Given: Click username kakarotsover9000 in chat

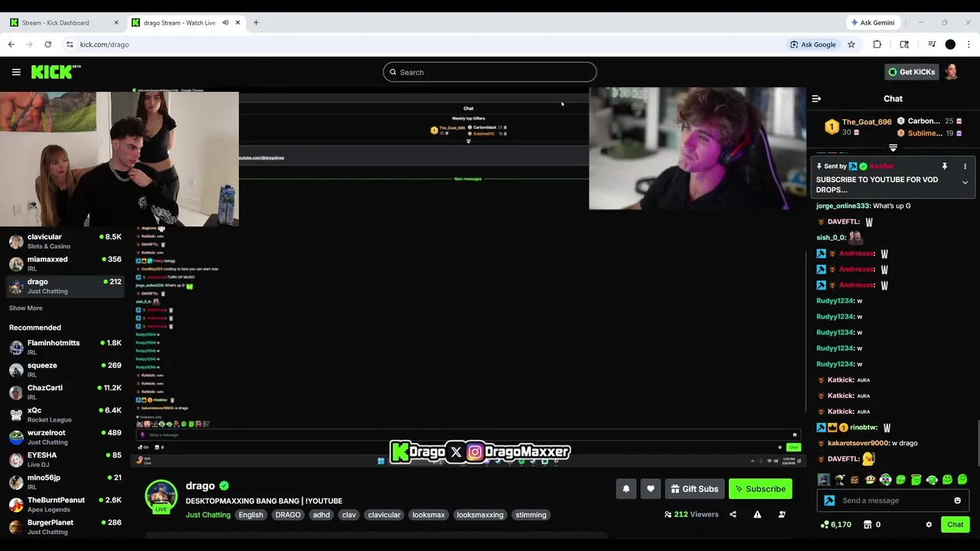Looking at the screenshot, I should click(858, 443).
